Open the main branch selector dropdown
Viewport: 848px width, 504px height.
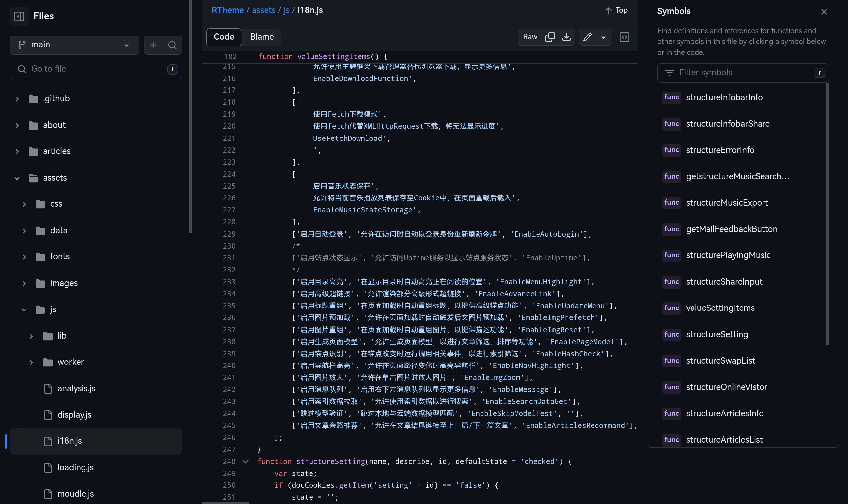coord(74,45)
